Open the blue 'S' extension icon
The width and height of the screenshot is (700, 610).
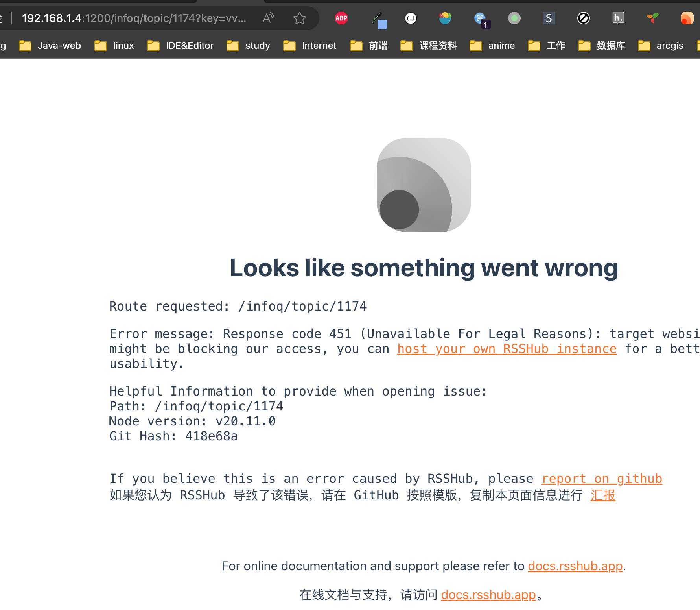[549, 18]
